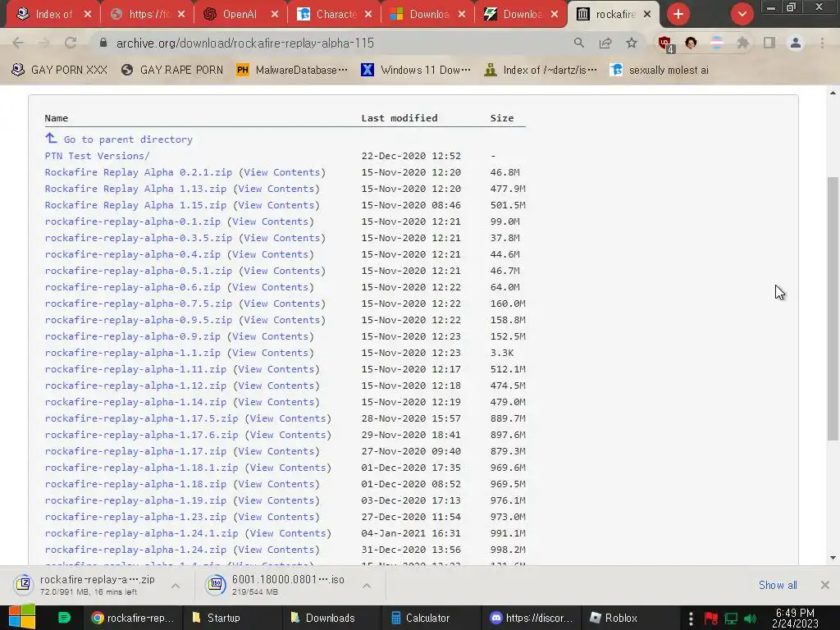Reload the archive.org page

point(71,43)
